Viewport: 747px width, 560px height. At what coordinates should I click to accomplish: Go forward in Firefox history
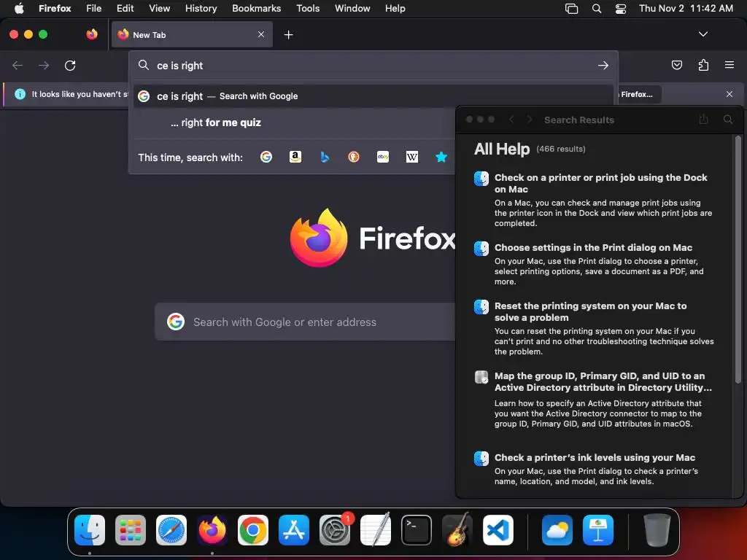[x=44, y=65]
